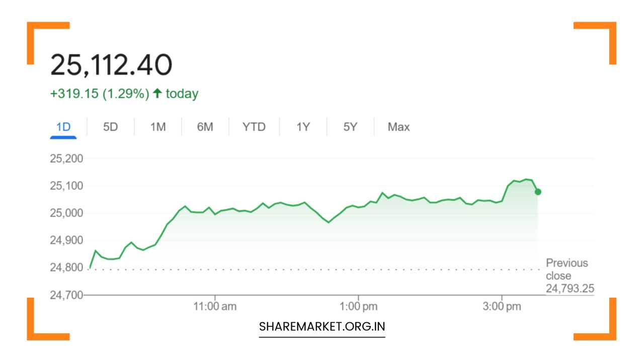Image resolution: width=644 pixels, height=362 pixels.
Task: Select the Max time range
Action: (398, 127)
